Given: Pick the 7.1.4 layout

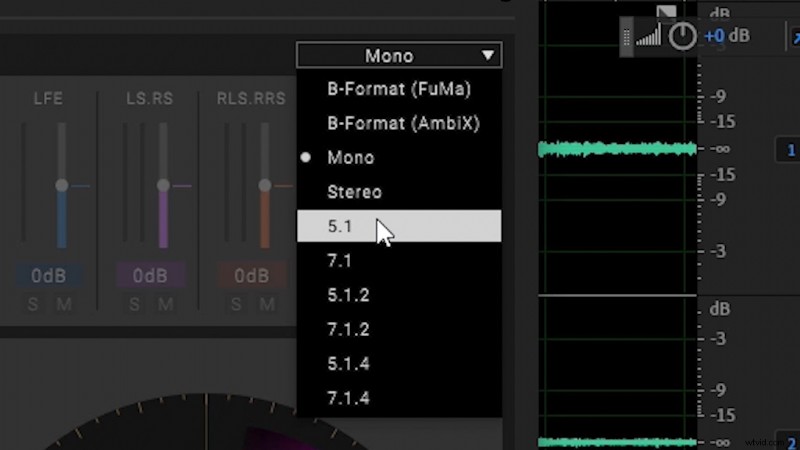Looking at the screenshot, I should pyautogui.click(x=399, y=398).
